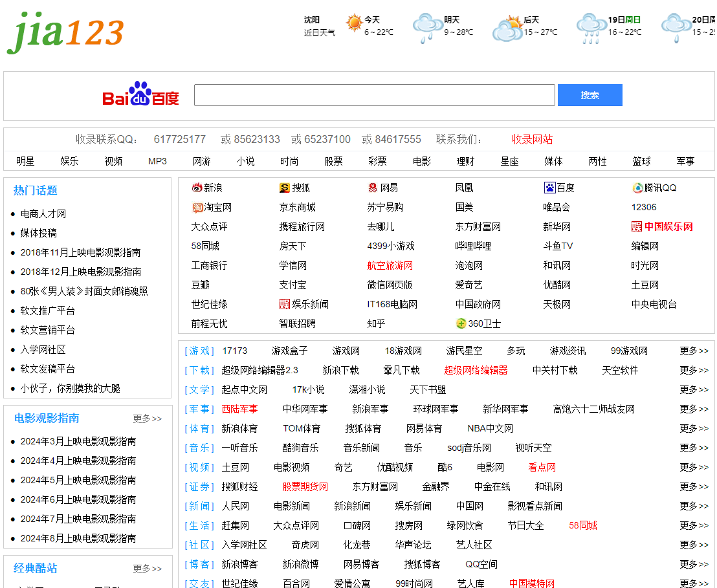The height and width of the screenshot is (588, 717).
Task: Expand 更多>> next to 电影观影指南
Action: (x=148, y=419)
